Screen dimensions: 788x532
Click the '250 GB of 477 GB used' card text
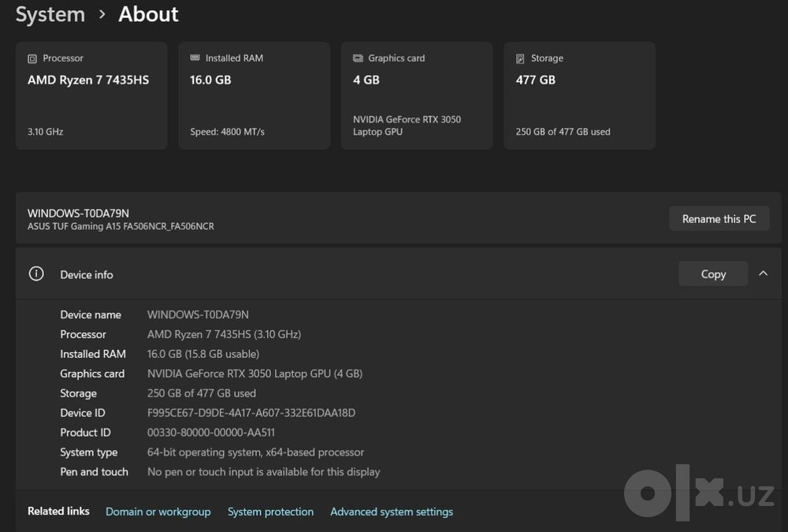[563, 132]
